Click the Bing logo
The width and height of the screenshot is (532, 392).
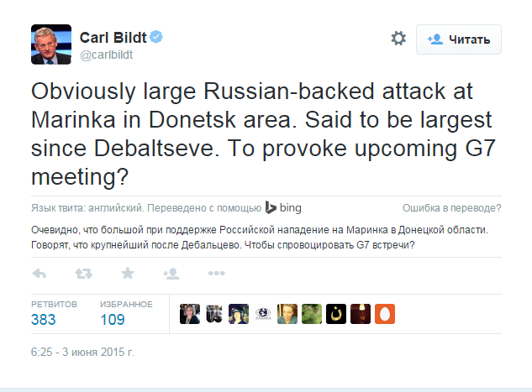(284, 207)
